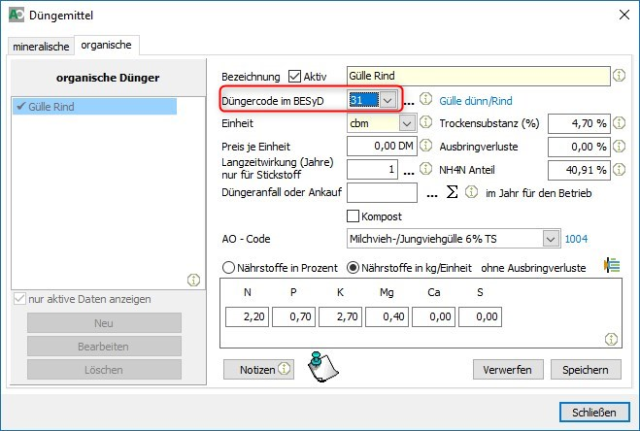
Task: Click the info icon next to NH4N Anteil
Action: coord(618,169)
